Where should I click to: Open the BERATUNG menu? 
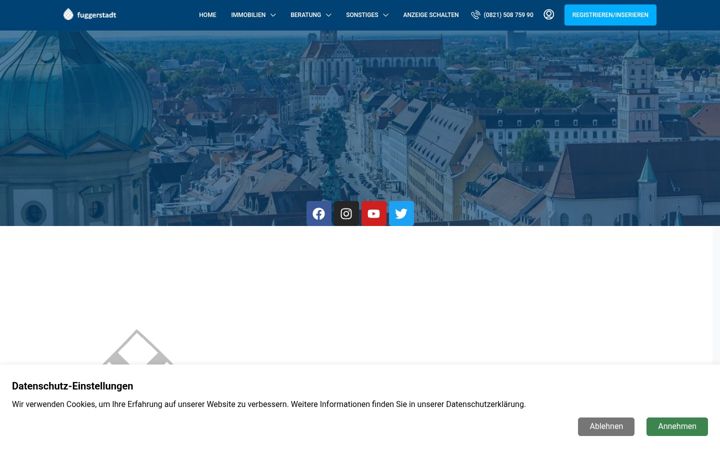[x=306, y=15]
